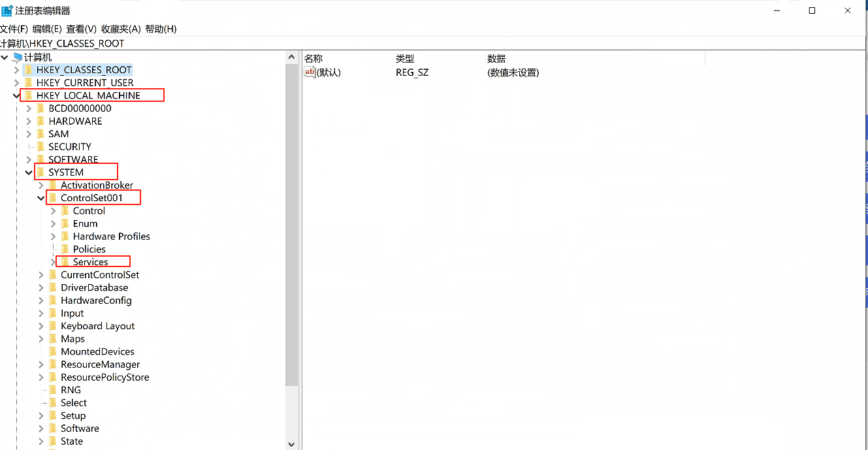Image resolution: width=868 pixels, height=450 pixels.
Task: Click the Enum folder icon
Action: click(65, 223)
